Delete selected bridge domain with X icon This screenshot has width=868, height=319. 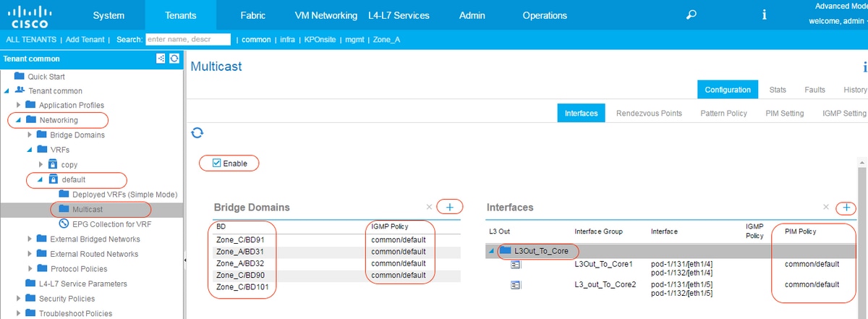click(x=430, y=207)
